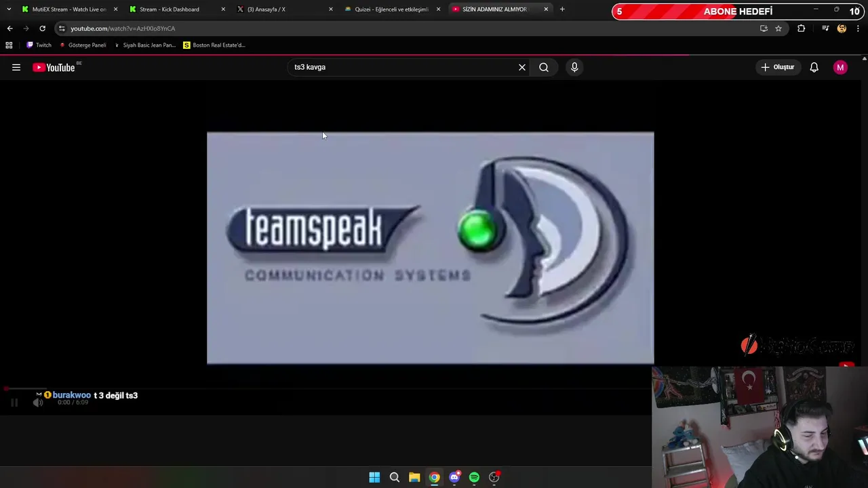Open the YouTube hamburger guide menu

(x=16, y=67)
